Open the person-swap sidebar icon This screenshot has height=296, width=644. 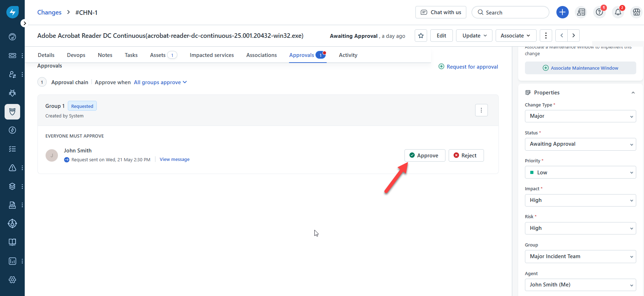(x=12, y=74)
